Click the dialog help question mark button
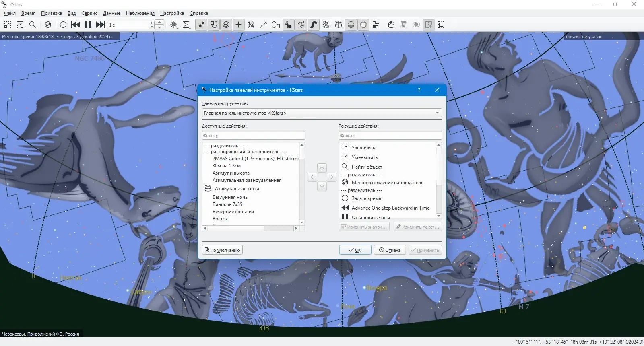The width and height of the screenshot is (644, 346). coord(419,90)
